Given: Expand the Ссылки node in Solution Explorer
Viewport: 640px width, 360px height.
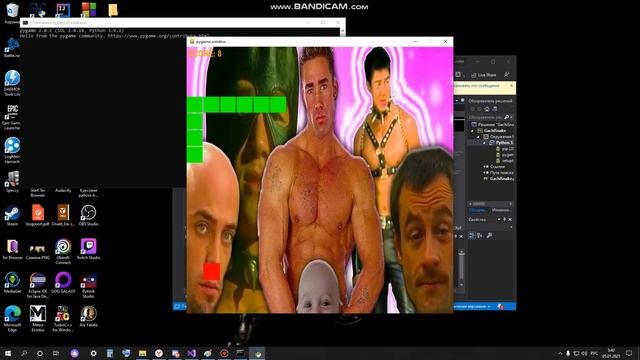Looking at the screenshot, I should 484,167.
